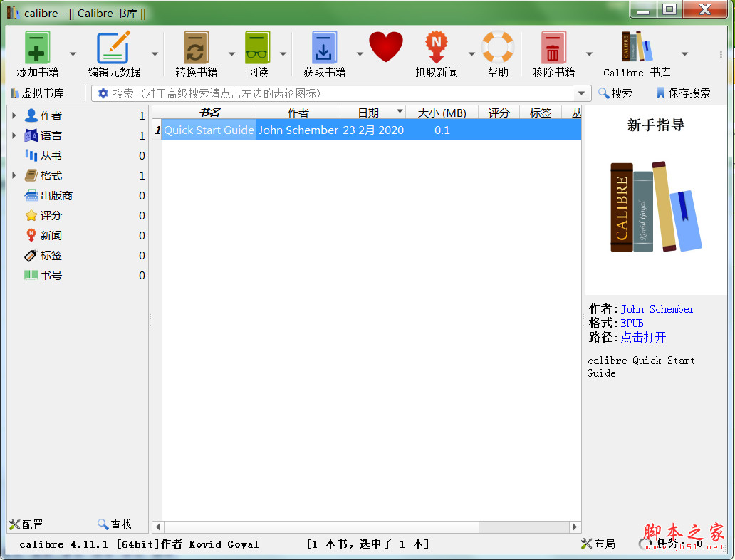Click the 保存搜索 bookmark button
Screen dimensions: 735x560
684,93
